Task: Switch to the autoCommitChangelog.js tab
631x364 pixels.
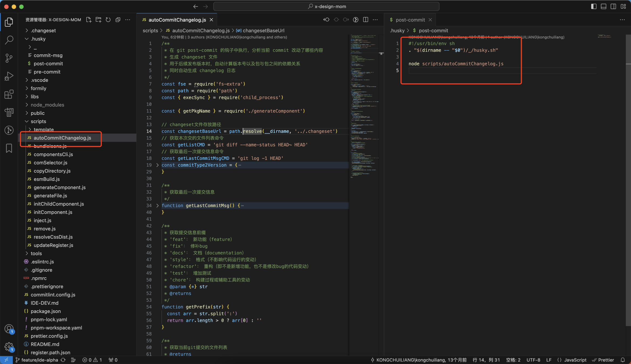Action: (x=177, y=20)
